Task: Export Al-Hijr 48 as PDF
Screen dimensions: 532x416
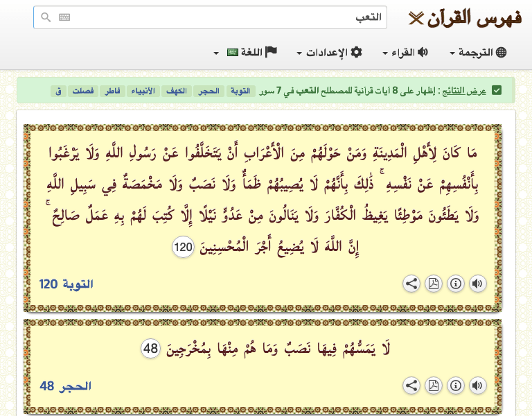Action: pyautogui.click(x=433, y=385)
